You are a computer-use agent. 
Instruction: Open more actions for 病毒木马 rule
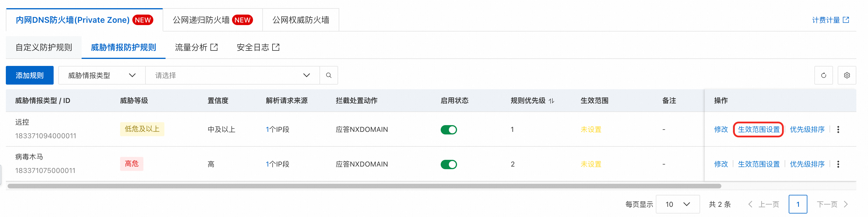point(838,164)
